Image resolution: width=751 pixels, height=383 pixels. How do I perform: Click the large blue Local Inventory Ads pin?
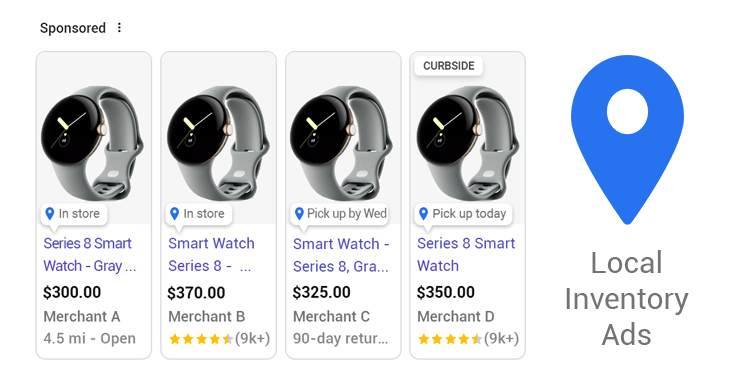click(x=627, y=139)
